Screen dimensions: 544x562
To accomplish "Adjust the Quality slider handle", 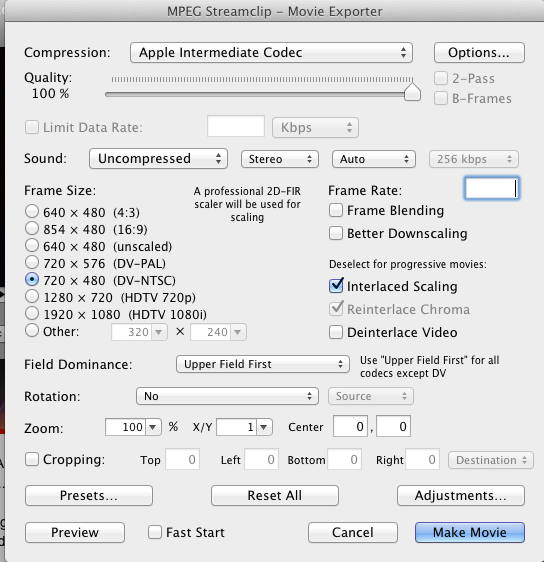I will point(412,92).
